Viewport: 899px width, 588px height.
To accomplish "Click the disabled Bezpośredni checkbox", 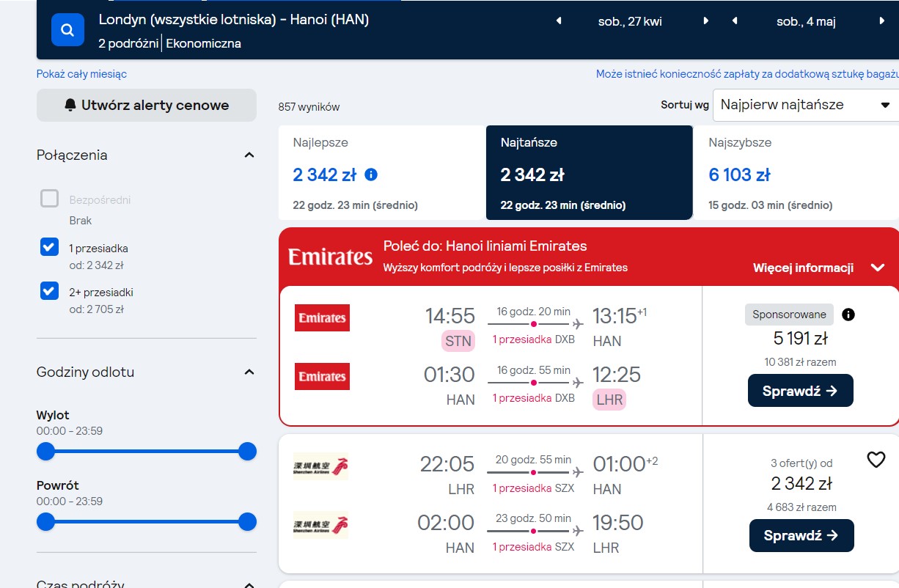I will pyautogui.click(x=49, y=199).
